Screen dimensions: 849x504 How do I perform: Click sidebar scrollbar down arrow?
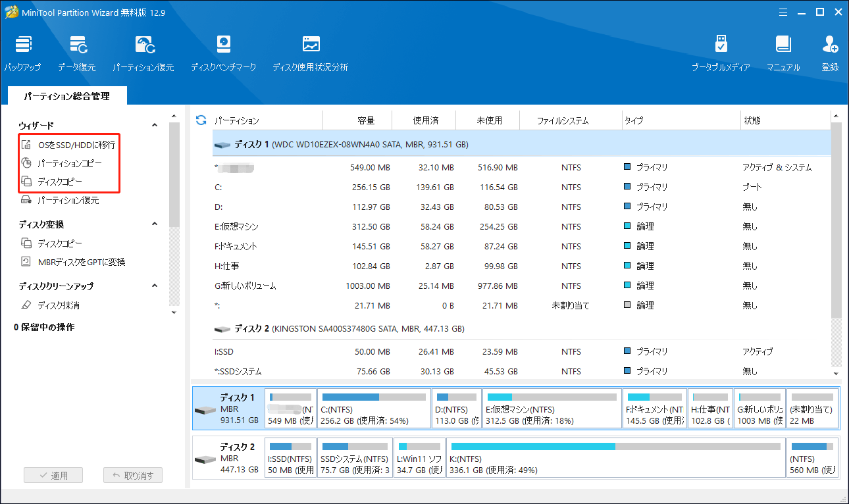tap(174, 312)
